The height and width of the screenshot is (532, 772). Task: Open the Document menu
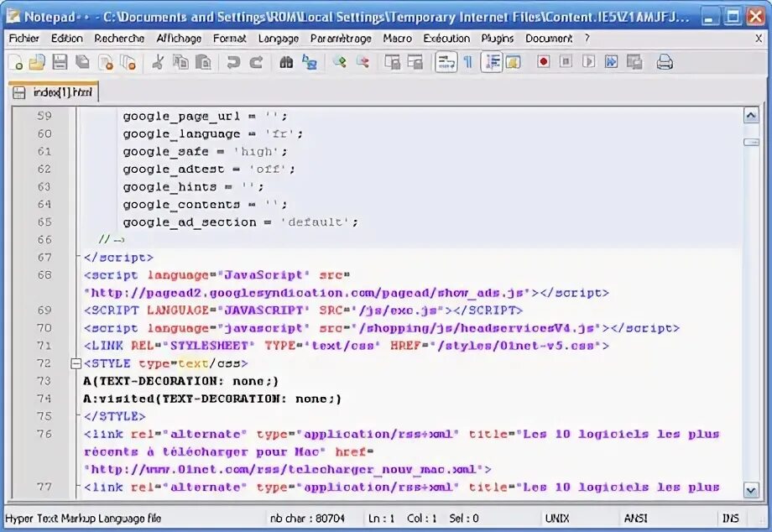pos(549,39)
